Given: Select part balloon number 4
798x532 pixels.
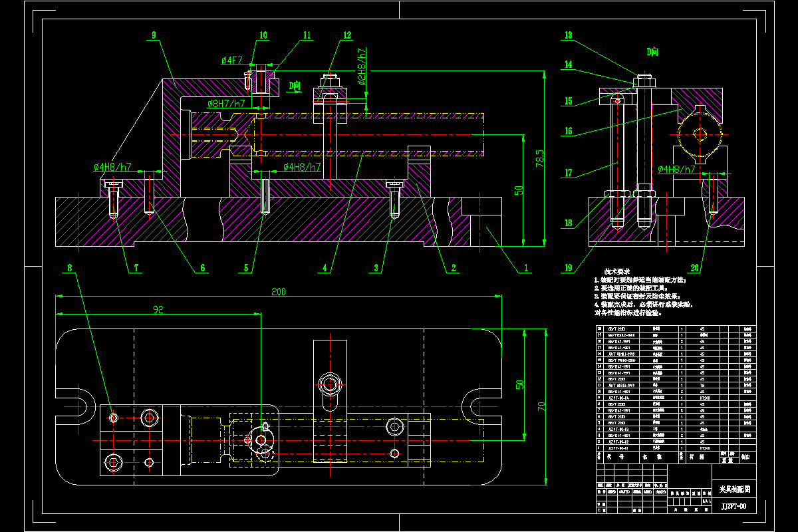Looking at the screenshot, I should [x=325, y=269].
